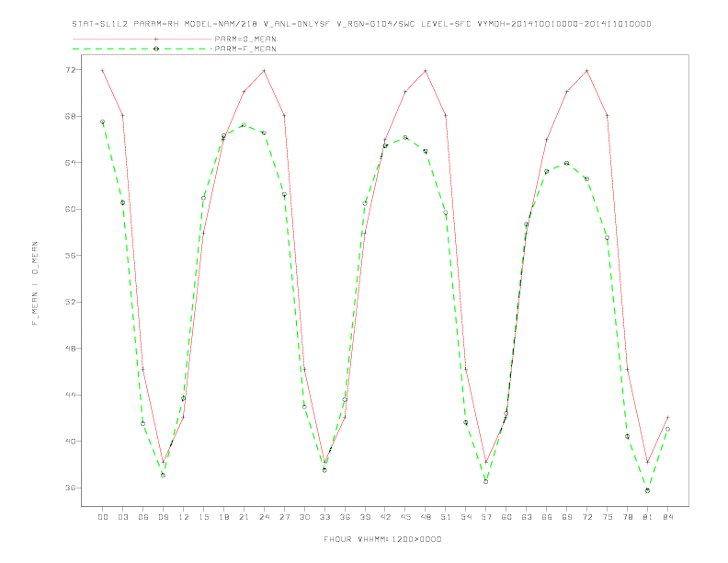The width and height of the screenshot is (728, 563).
Task: Click x-axis tick label 63
Action: [x=527, y=517]
